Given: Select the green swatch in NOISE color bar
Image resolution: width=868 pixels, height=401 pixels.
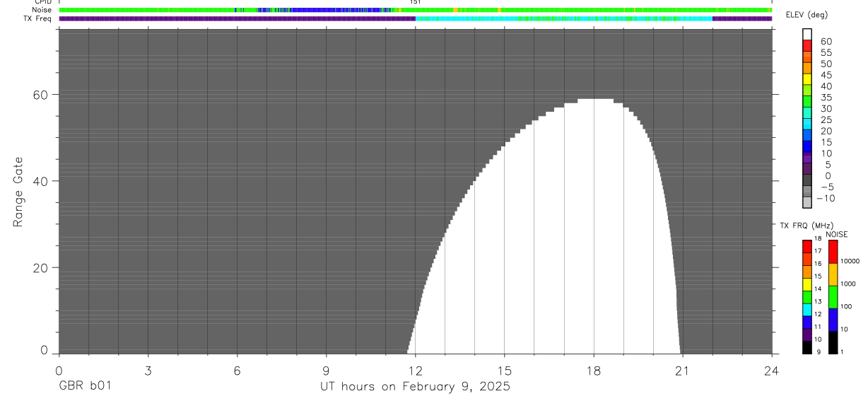Looking at the screenshot, I should 833,297.
